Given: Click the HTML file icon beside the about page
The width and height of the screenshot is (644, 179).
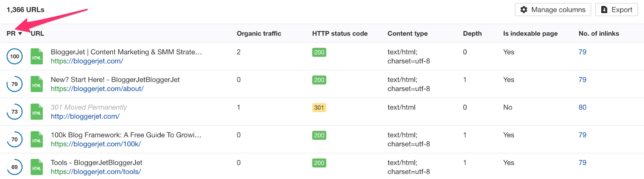Looking at the screenshot, I should click(x=37, y=84).
